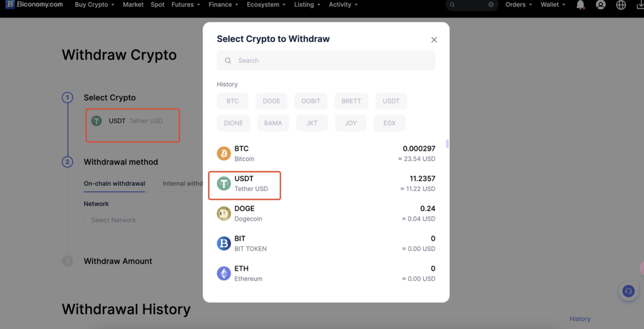Choose the Dogecoin DOGE coin icon
The image size is (644, 329).
[x=224, y=213]
